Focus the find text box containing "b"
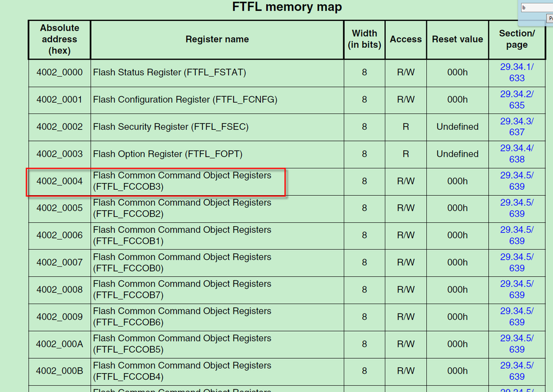Screen dimensions: 553x392 coord(536,8)
